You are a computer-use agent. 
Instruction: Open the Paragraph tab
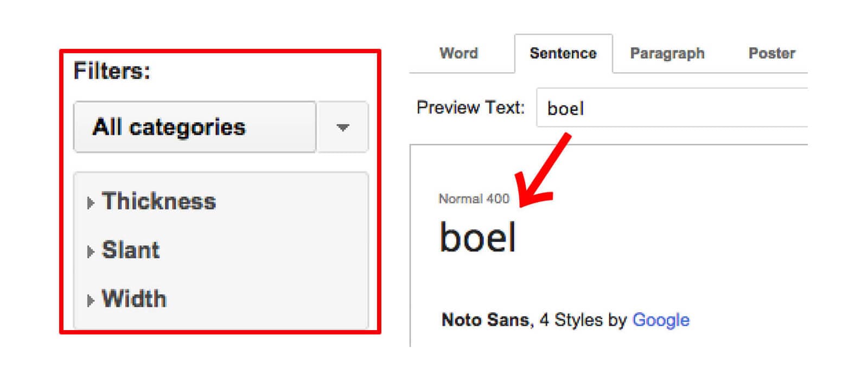tap(667, 53)
